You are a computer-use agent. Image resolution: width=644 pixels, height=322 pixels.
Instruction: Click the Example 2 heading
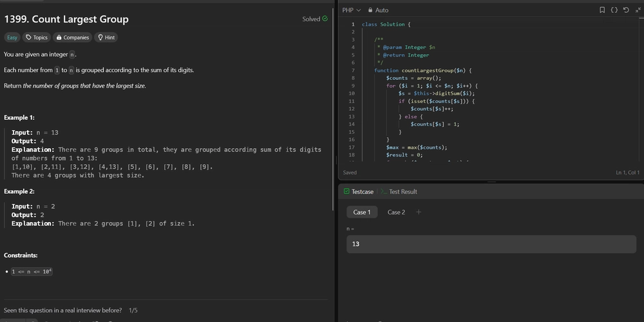19,191
